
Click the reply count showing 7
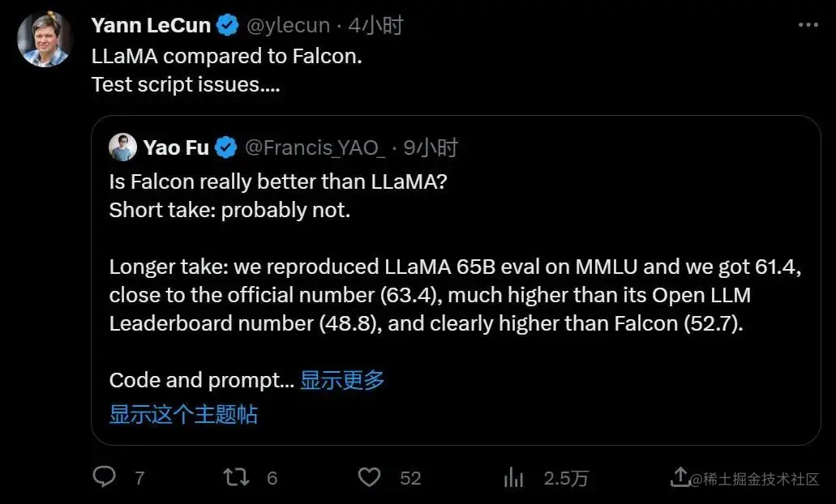coord(139,478)
